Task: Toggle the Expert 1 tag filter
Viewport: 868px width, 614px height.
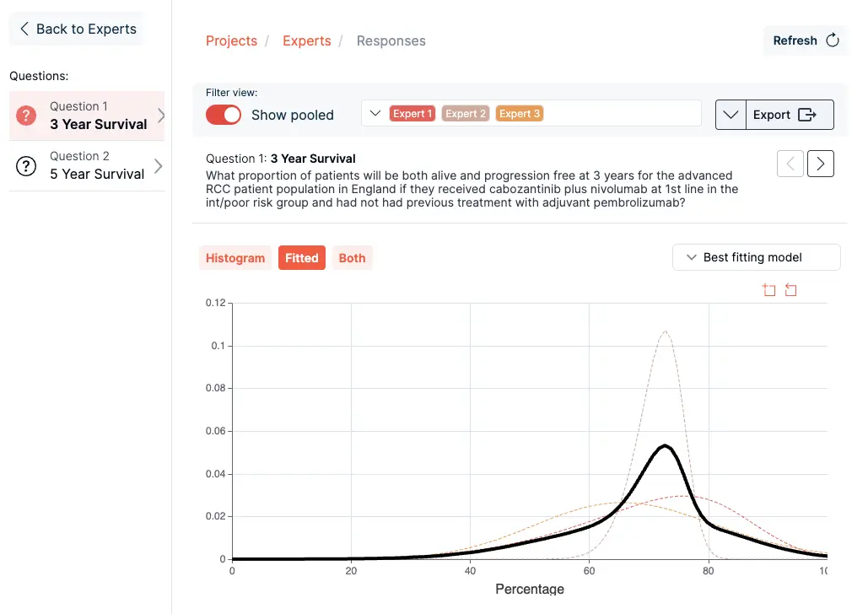Action: [x=412, y=114]
